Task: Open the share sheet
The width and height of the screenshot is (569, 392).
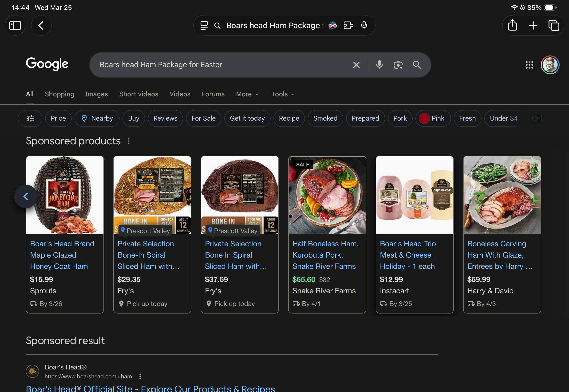Action: (x=513, y=25)
